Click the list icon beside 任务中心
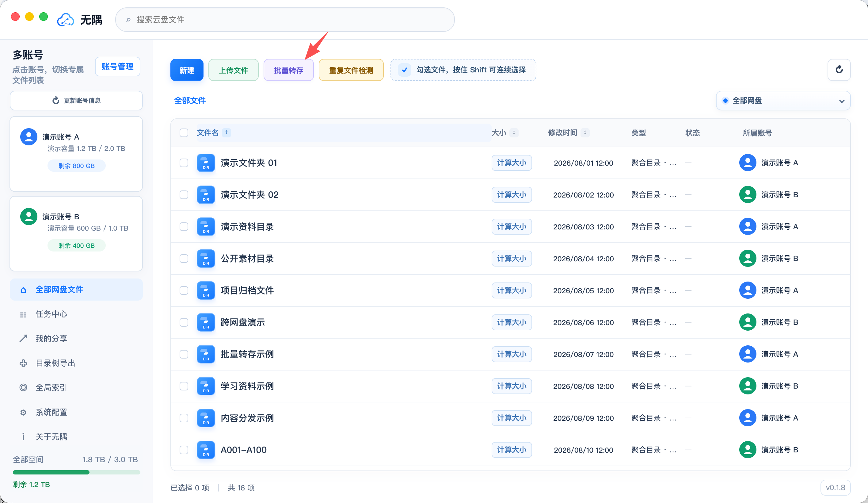Screen dimensions: 868x503 [23, 314]
